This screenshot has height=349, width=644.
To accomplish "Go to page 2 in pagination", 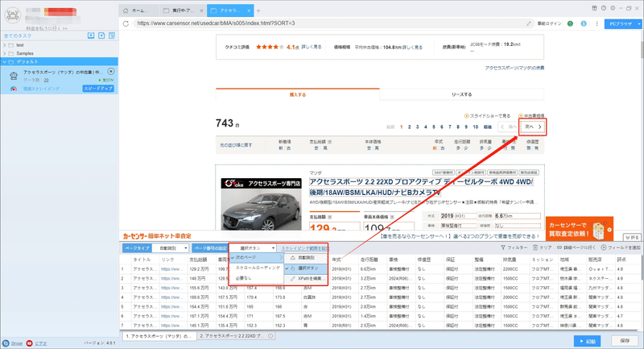I will 409,127.
